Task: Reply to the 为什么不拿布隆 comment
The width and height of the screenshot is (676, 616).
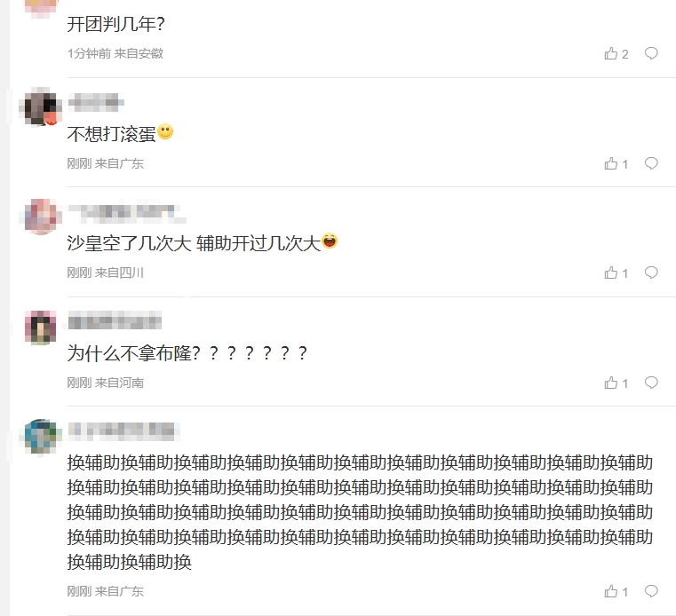Action: pos(651,382)
